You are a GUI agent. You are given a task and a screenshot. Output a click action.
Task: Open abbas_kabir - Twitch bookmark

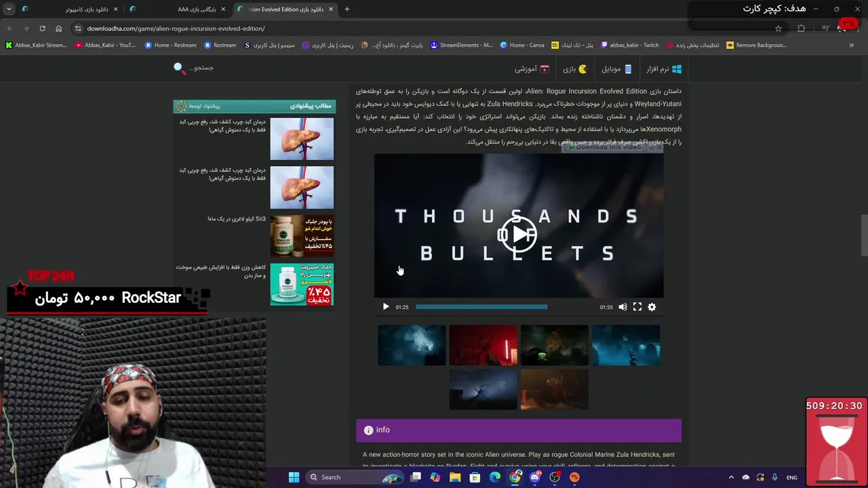(629, 45)
